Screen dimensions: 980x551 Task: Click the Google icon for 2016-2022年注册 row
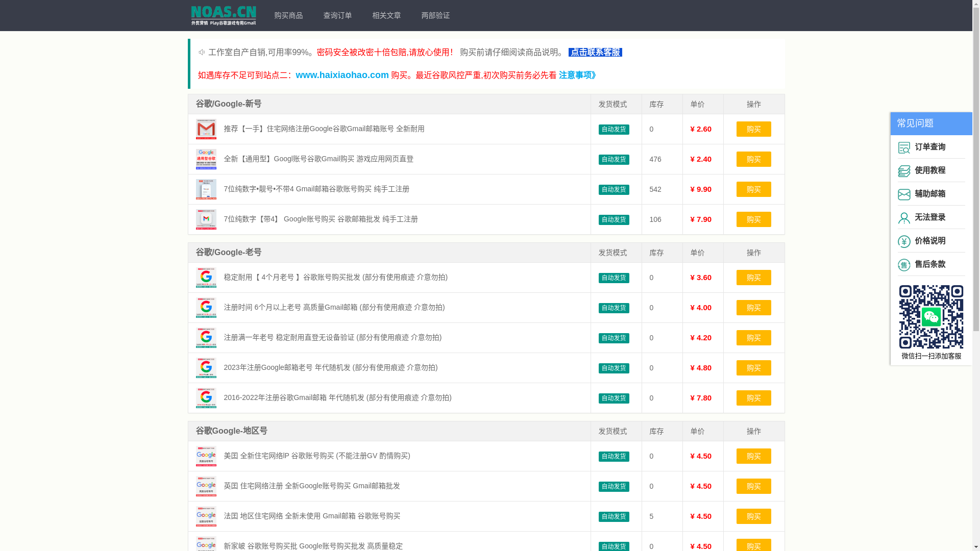206,398
